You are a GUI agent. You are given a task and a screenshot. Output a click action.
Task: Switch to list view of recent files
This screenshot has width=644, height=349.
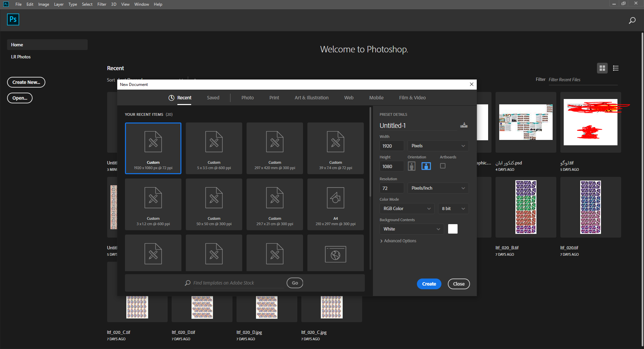point(616,68)
